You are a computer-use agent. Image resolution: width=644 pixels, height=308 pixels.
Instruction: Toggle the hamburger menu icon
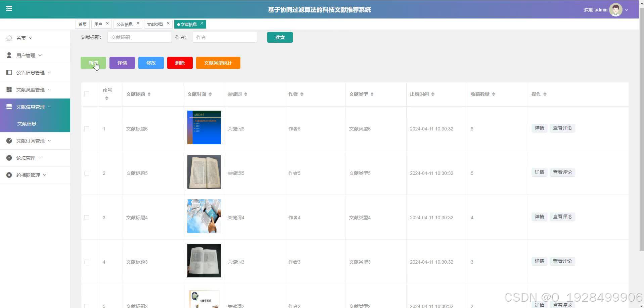pyautogui.click(x=9, y=8)
